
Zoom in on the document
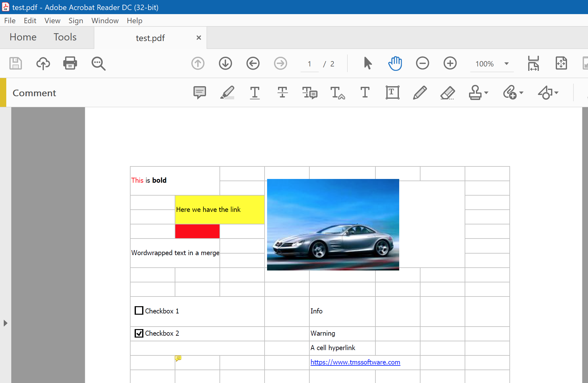(x=450, y=63)
